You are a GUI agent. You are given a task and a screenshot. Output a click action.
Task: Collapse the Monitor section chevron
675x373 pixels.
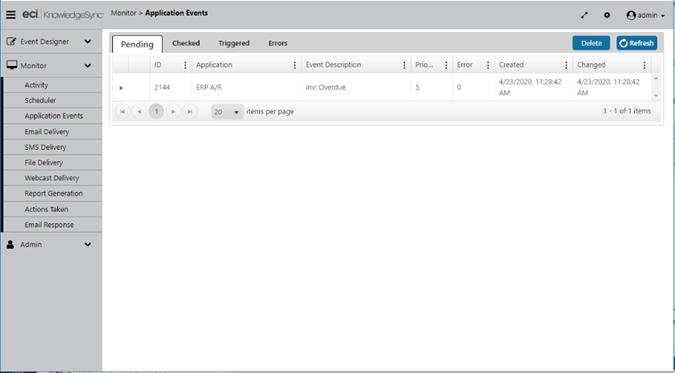(x=88, y=66)
